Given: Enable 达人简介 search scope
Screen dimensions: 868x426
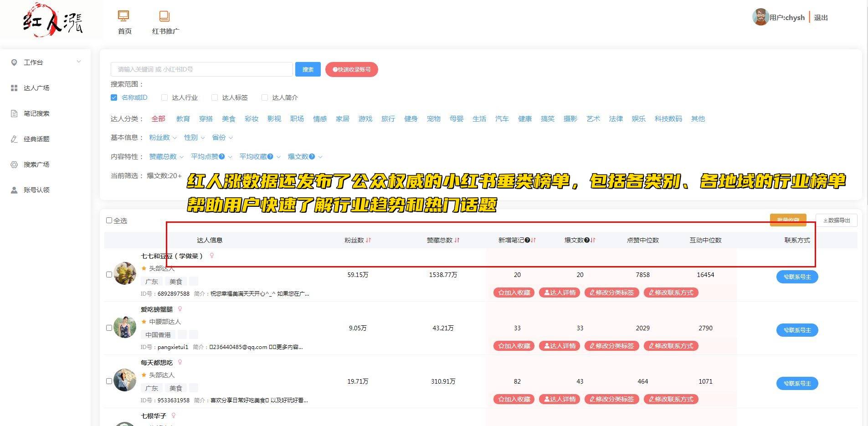Looking at the screenshot, I should tap(264, 98).
